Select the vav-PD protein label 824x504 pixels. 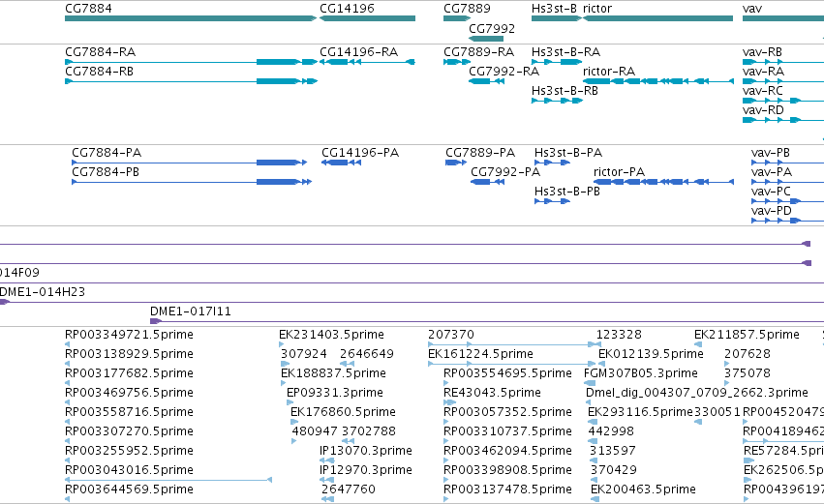[x=772, y=211]
